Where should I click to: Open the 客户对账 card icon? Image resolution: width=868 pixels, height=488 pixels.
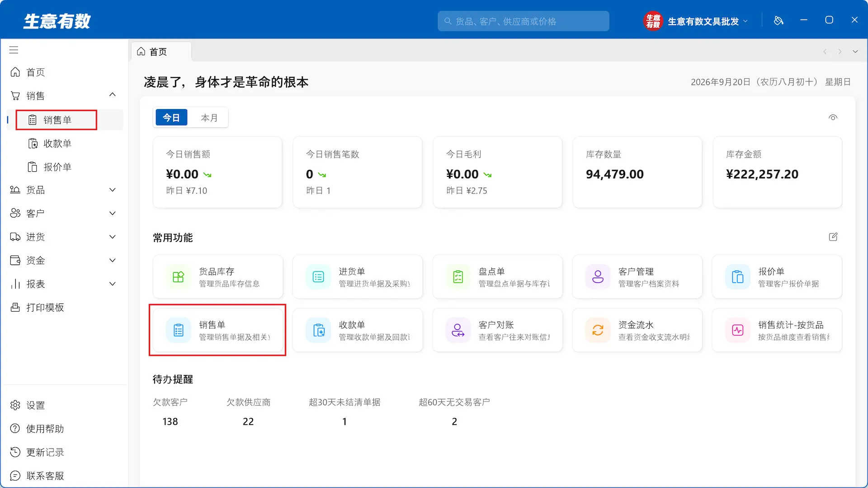click(x=458, y=330)
